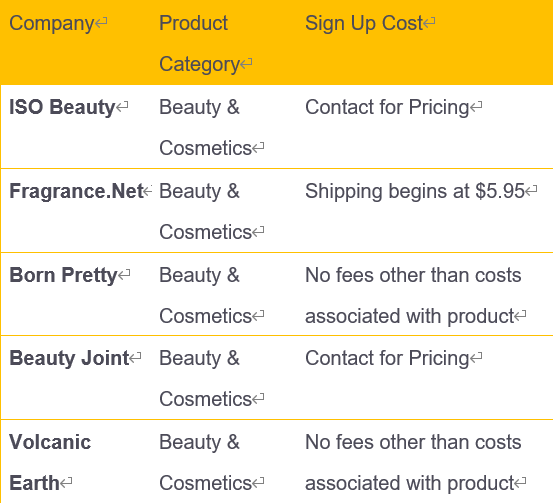Click Beauty & Cosmetics in Volcanic Earth row
The image size is (553, 503).
click(x=205, y=462)
